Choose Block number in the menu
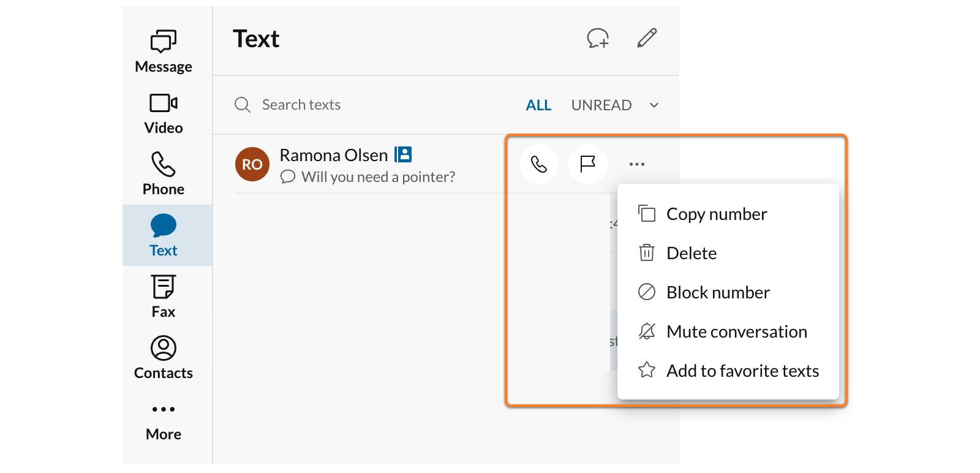 point(718,292)
